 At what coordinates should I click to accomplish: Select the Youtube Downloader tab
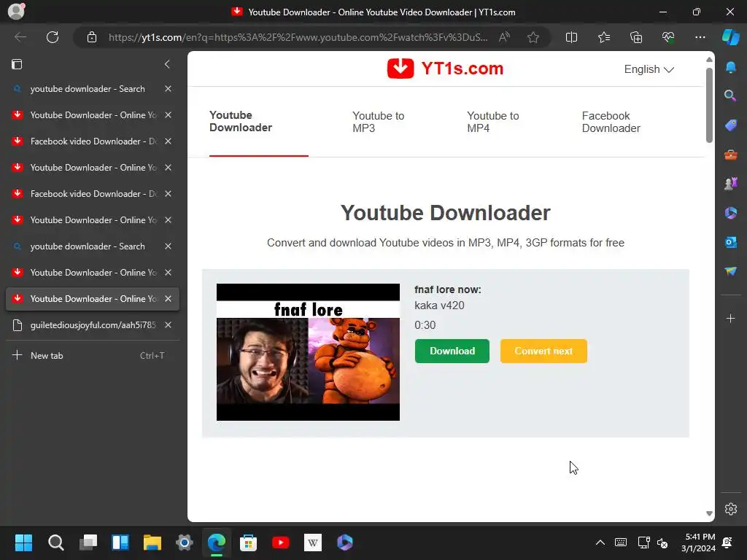(x=241, y=122)
